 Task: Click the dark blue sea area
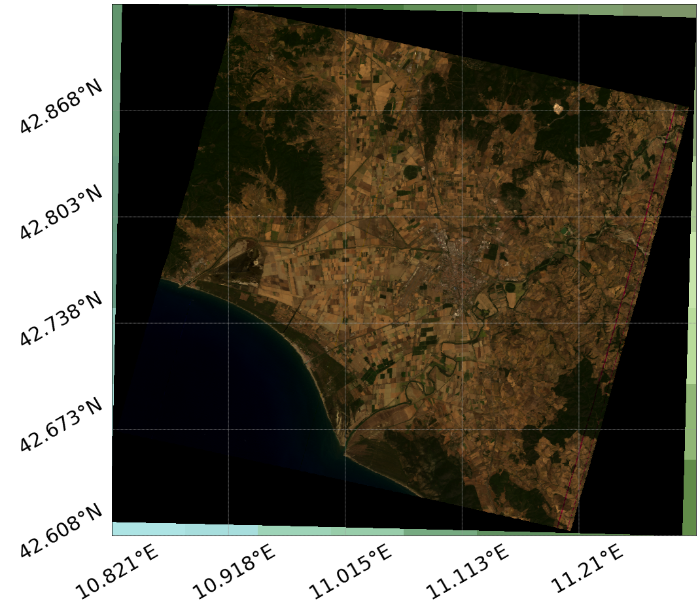[x=216, y=366]
